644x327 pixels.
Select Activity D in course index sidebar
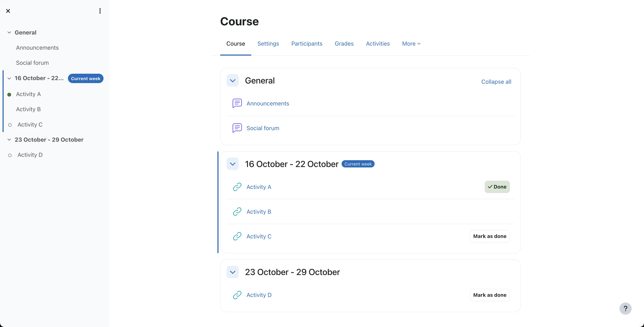pyautogui.click(x=30, y=155)
